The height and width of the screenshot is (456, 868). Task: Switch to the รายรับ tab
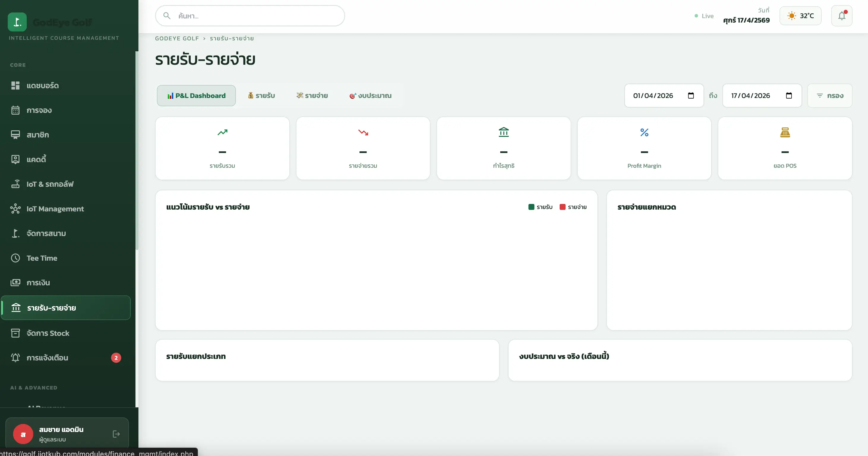[261, 96]
